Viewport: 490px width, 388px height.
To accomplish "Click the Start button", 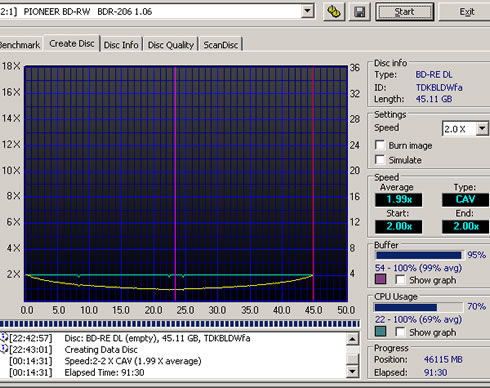I will [x=405, y=12].
